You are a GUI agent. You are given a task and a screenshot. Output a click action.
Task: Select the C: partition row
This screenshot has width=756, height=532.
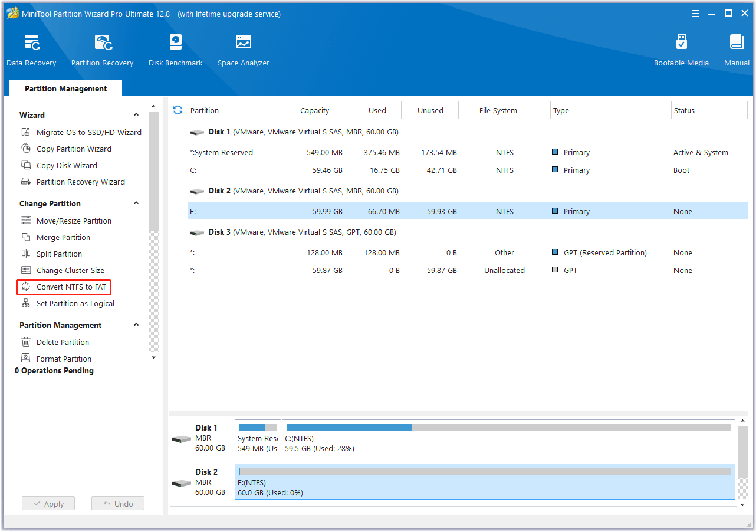[x=468, y=170]
